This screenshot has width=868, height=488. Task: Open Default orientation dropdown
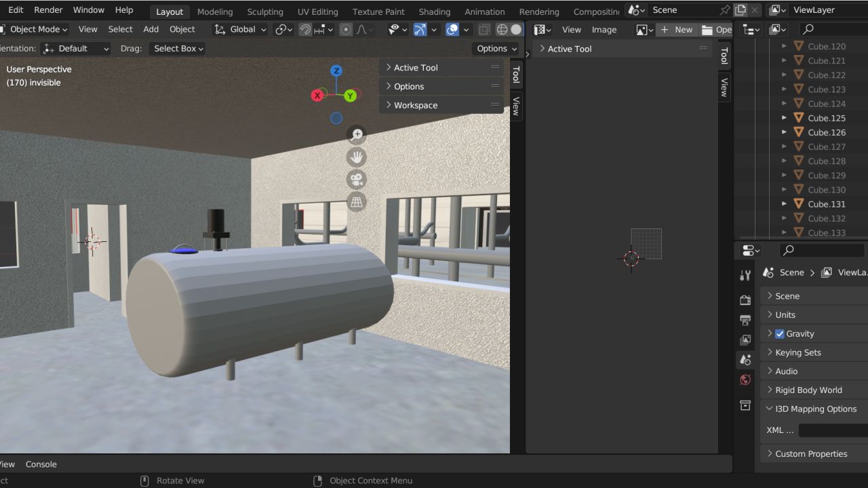(x=76, y=48)
